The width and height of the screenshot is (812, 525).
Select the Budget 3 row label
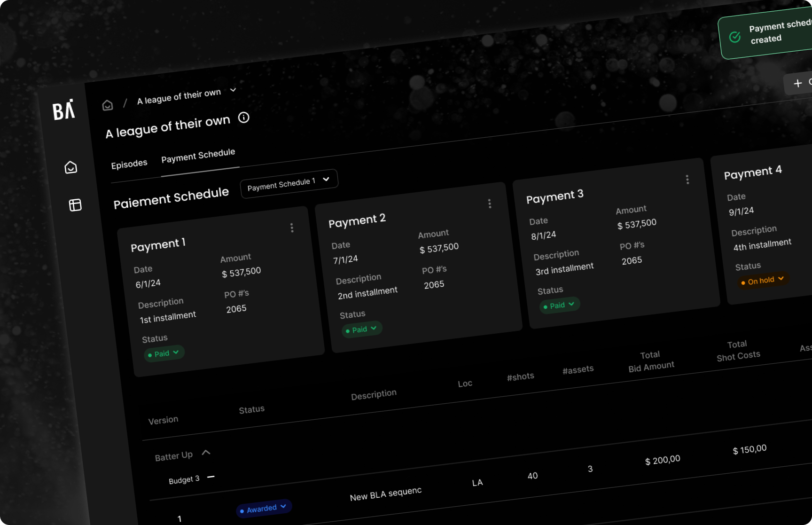click(184, 480)
